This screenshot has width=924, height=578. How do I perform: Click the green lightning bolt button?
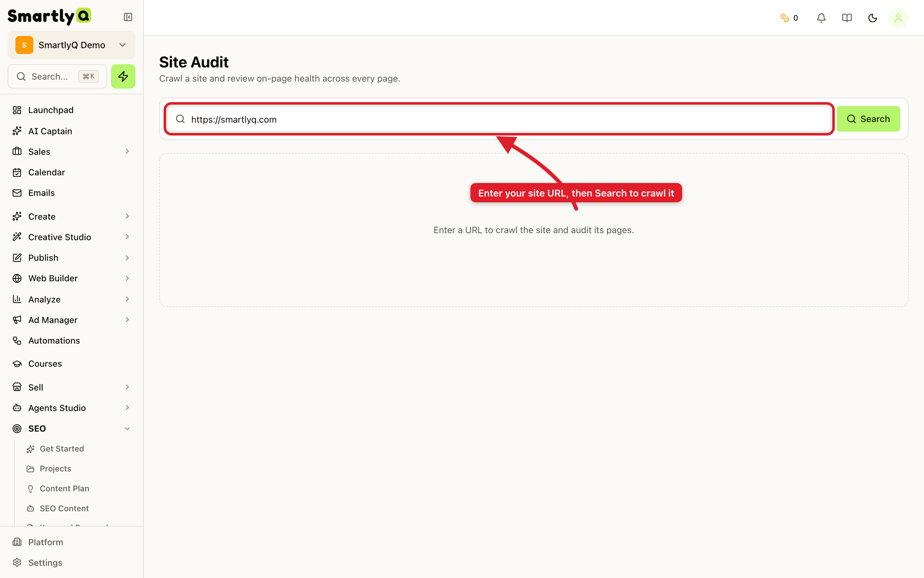(123, 76)
